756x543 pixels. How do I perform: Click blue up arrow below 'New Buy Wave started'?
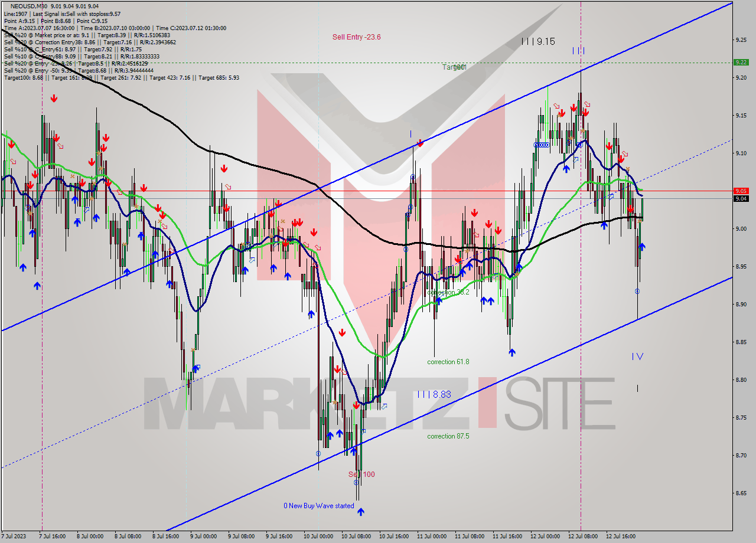pyautogui.click(x=361, y=512)
